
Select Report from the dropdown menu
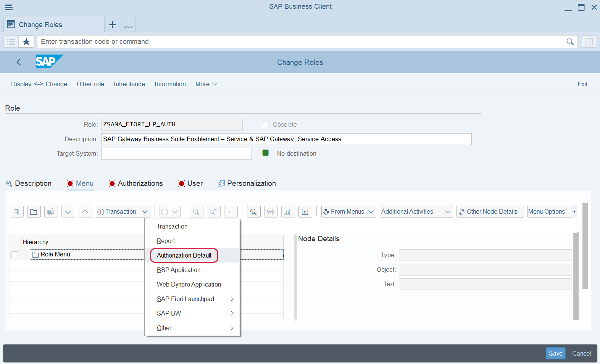(192, 241)
